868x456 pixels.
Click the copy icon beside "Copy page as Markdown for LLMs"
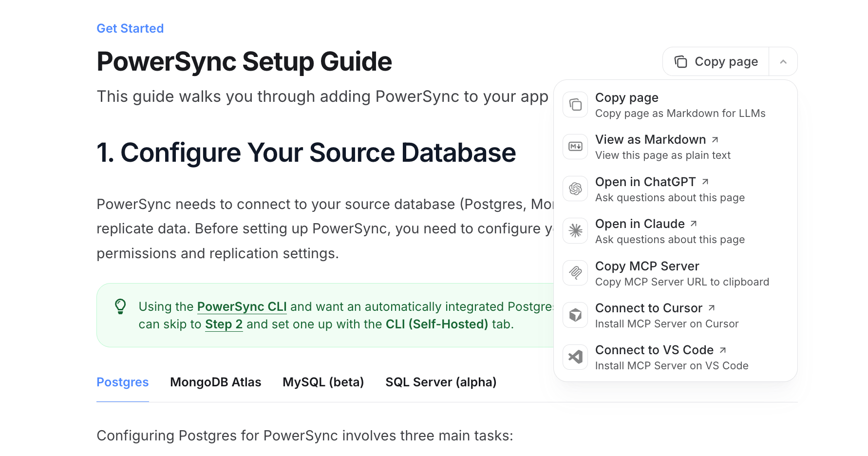575,105
